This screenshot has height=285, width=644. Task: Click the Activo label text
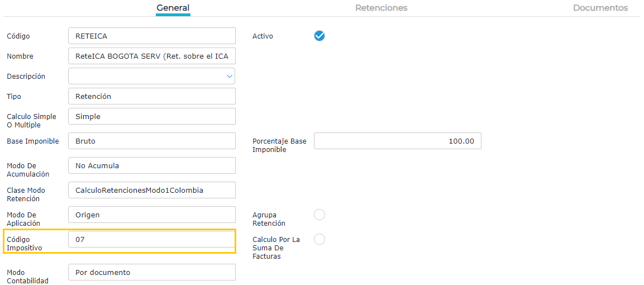pyautogui.click(x=263, y=36)
